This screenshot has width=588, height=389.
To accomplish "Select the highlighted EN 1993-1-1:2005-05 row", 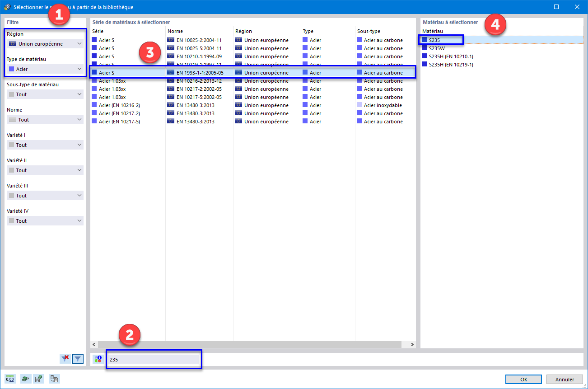I will point(253,73).
